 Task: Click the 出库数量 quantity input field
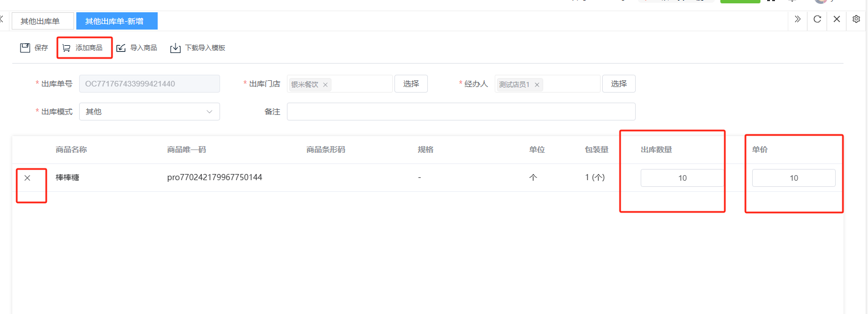point(682,178)
